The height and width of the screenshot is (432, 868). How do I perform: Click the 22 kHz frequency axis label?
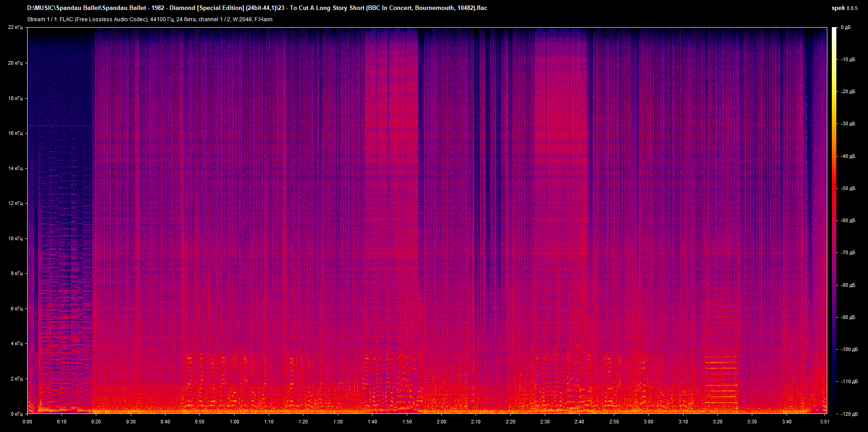(x=15, y=28)
